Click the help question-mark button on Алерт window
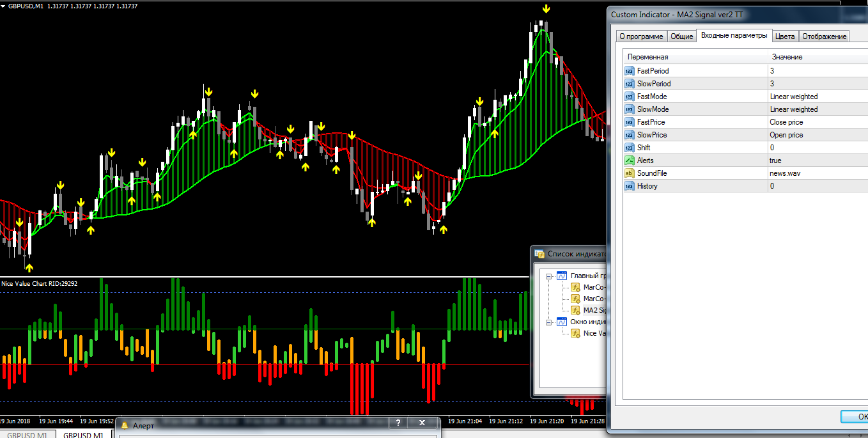 coord(398,423)
